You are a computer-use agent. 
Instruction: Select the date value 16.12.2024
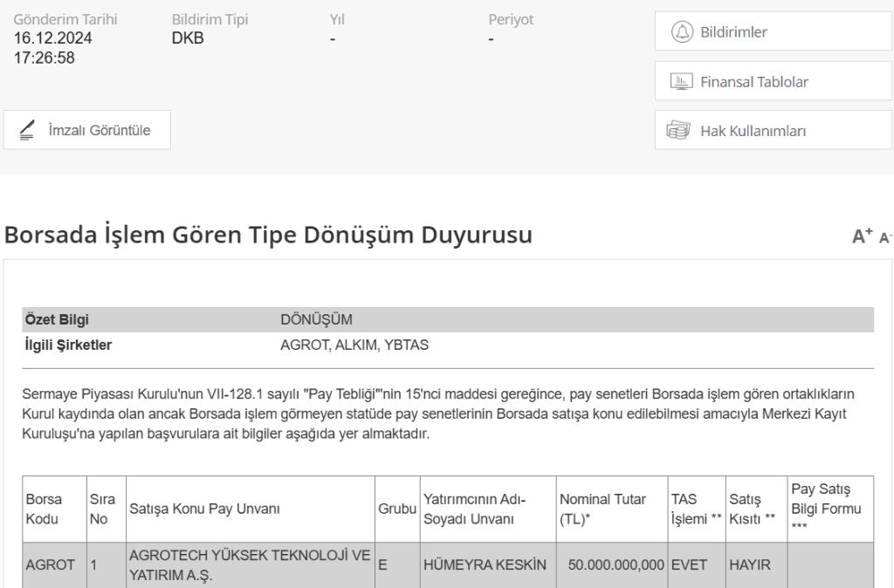pos(52,38)
